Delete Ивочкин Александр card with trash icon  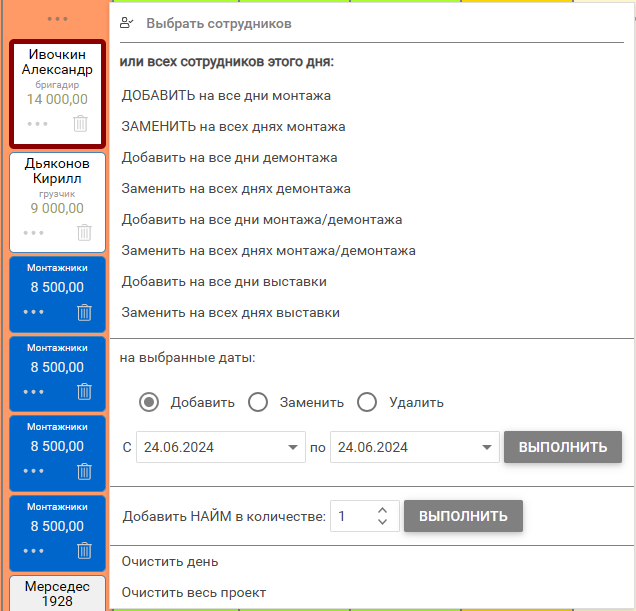81,124
